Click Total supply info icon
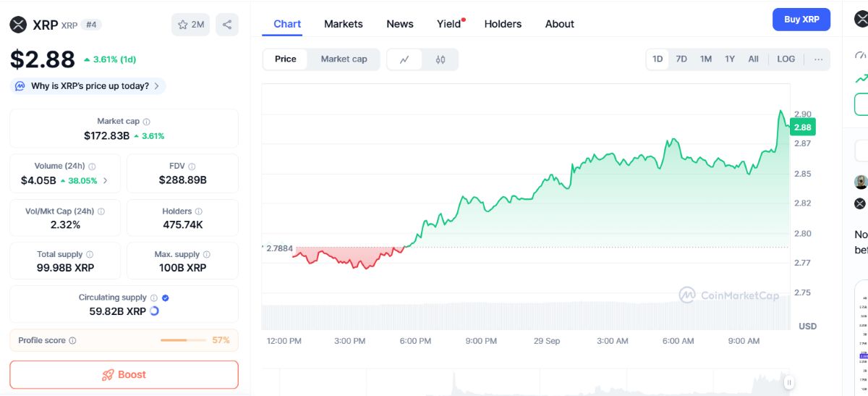The image size is (868, 396). [90, 255]
